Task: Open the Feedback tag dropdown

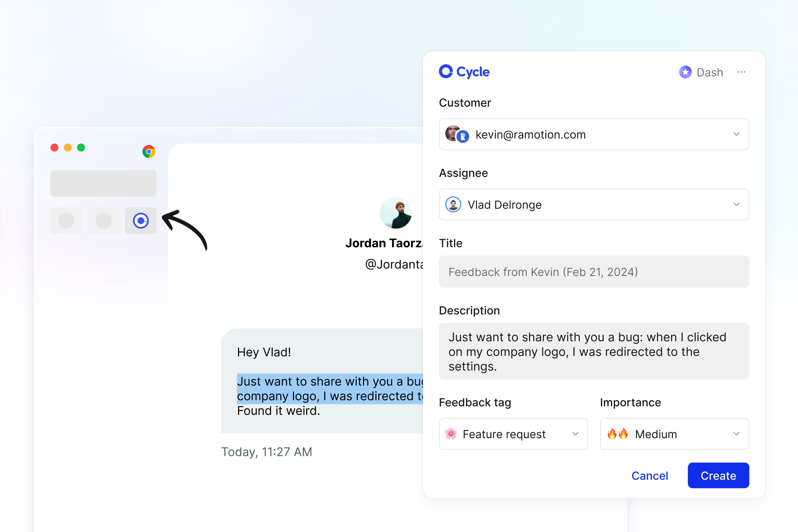Action: (x=513, y=434)
